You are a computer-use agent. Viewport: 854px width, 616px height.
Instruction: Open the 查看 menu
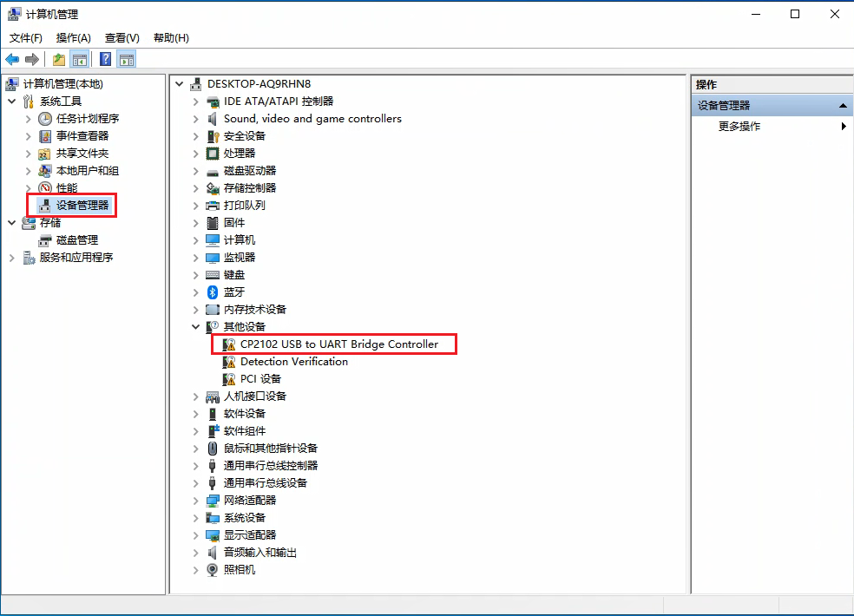[121, 38]
